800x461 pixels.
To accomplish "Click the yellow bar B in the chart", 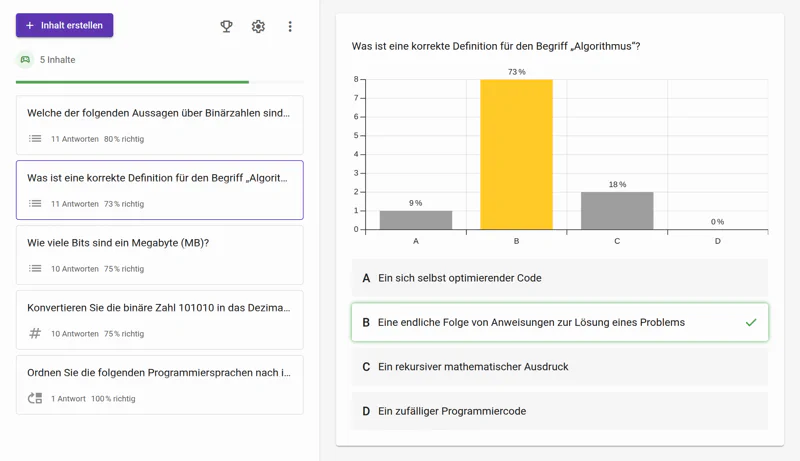I will pyautogui.click(x=516, y=155).
